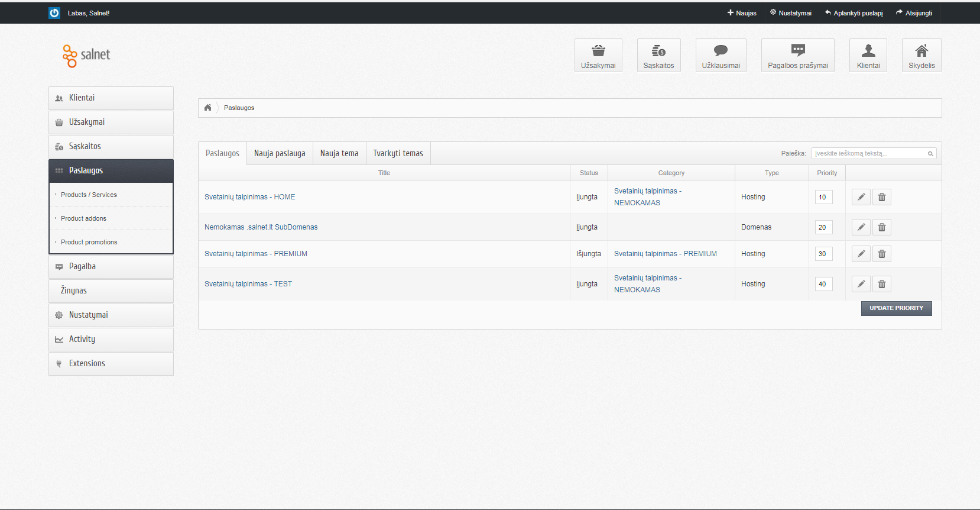Screen dimensions: 980x510
Task: Open the Sąskaitos invoices icon shortcut
Action: (x=658, y=56)
